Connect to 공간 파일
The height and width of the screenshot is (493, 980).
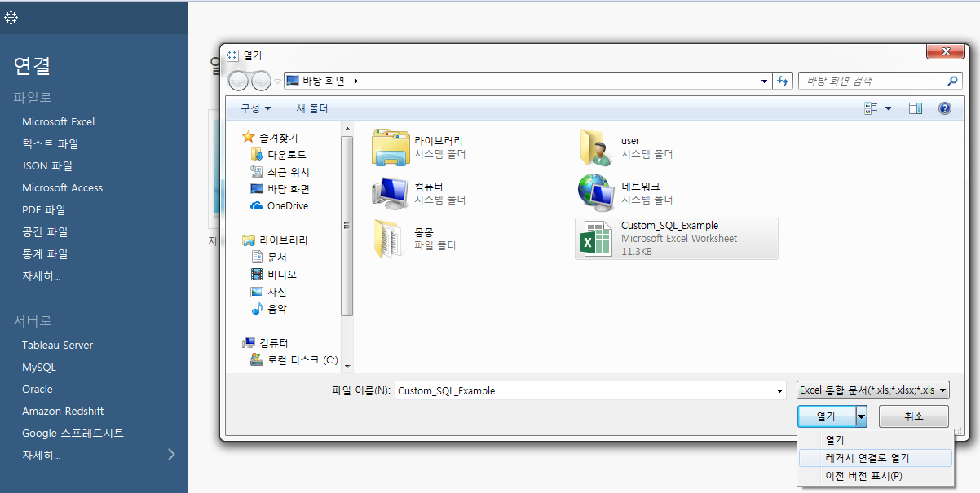[x=45, y=231]
